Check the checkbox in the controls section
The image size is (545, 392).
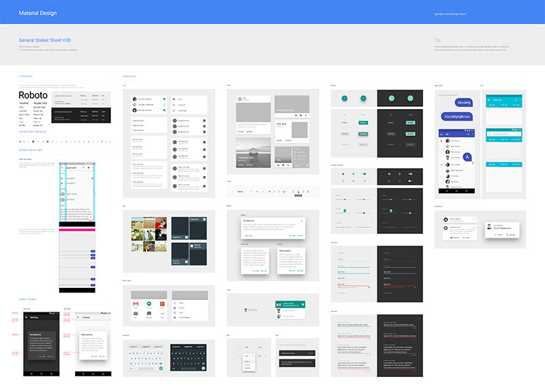pyautogui.click(x=343, y=174)
